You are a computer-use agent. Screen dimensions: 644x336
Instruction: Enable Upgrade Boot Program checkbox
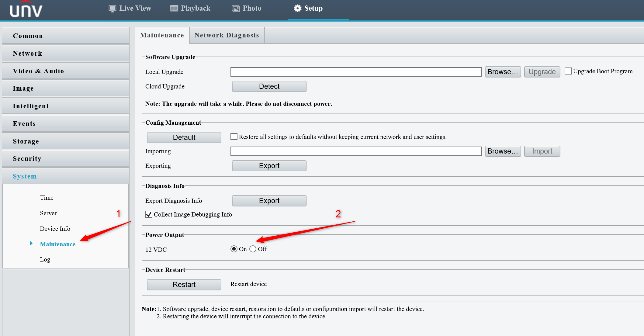click(568, 71)
